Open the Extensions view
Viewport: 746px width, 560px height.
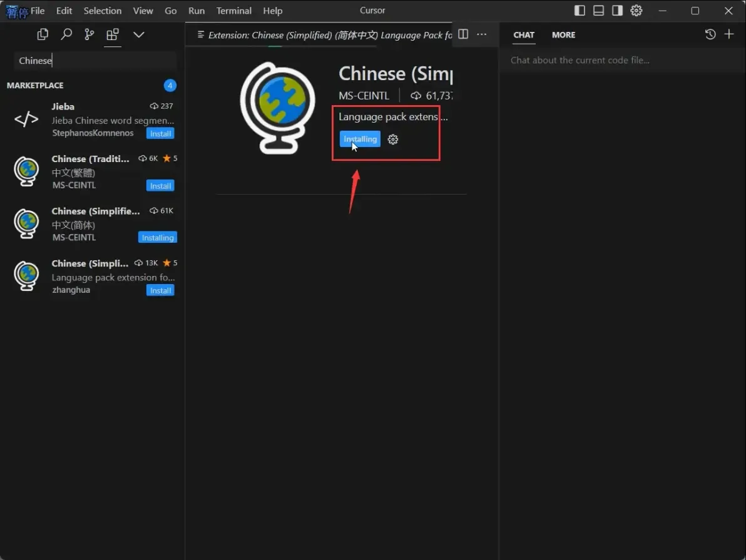113,34
